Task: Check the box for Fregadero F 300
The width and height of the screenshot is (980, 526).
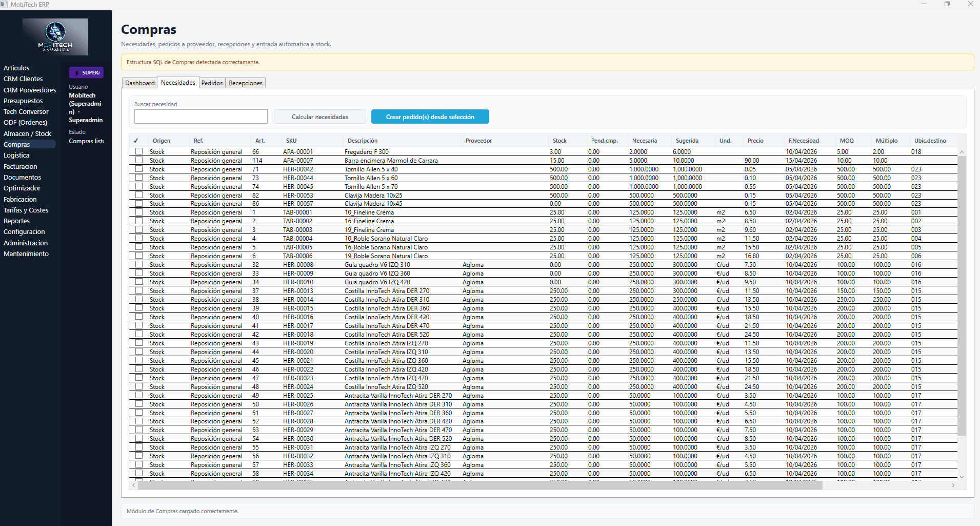Action: click(139, 151)
